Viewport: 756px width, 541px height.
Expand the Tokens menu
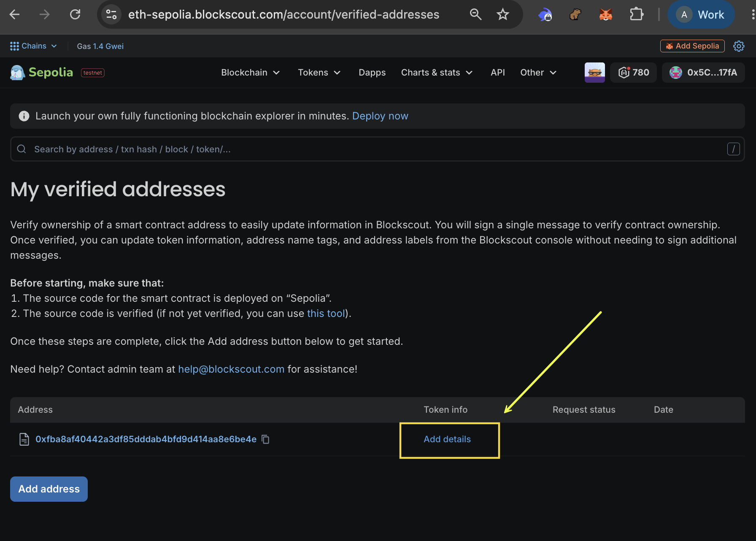(319, 73)
